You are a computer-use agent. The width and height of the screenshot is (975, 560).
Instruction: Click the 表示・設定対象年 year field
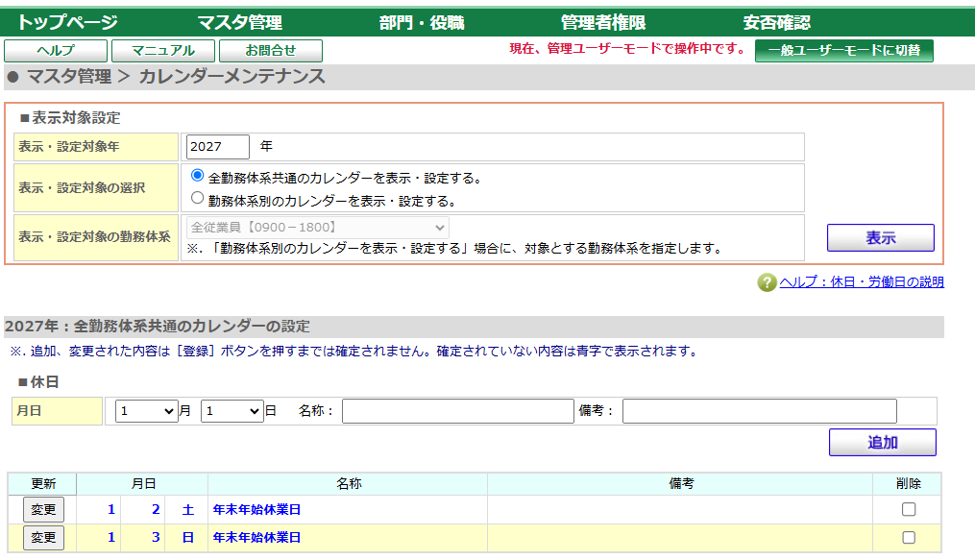[x=218, y=147]
